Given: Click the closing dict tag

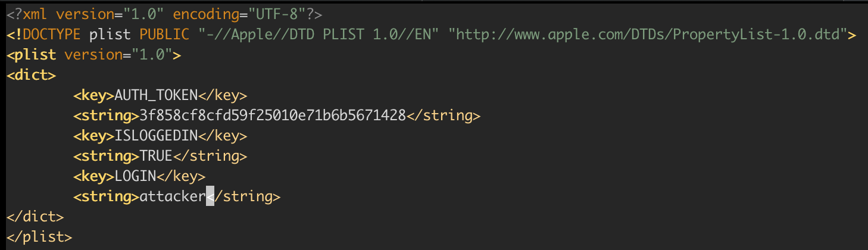Looking at the screenshot, I should pos(35,217).
